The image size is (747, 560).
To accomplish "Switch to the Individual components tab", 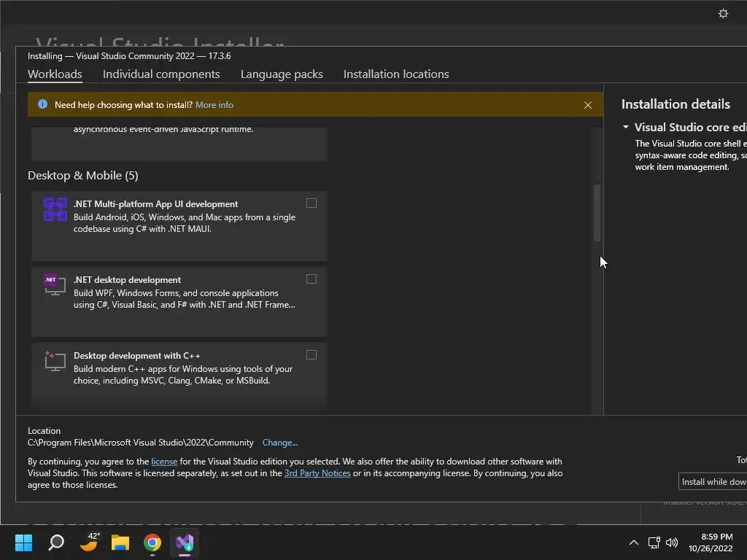I will click(161, 74).
